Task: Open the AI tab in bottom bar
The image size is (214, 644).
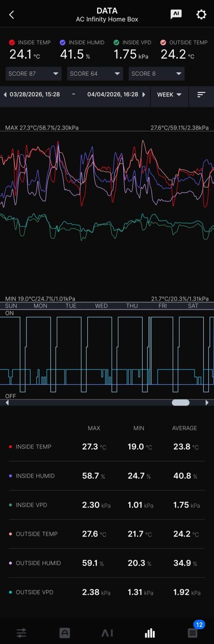Action: [x=107, y=633]
